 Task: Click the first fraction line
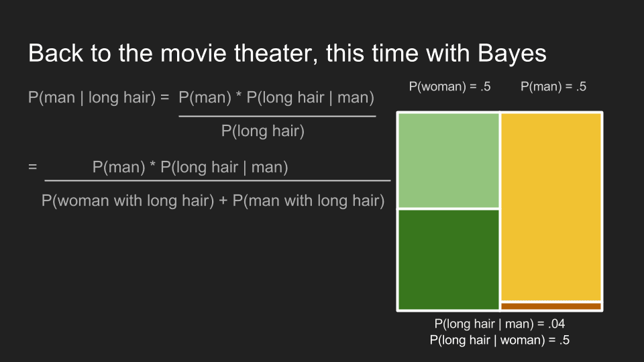(277, 116)
